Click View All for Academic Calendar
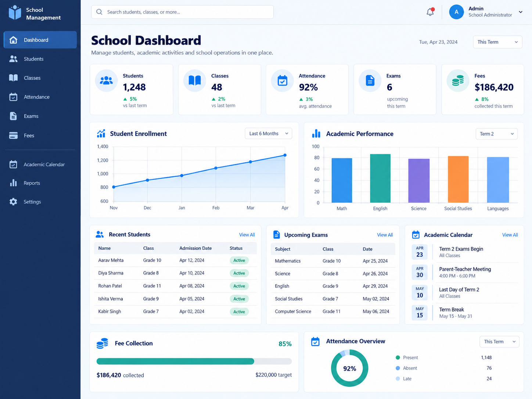 click(510, 235)
